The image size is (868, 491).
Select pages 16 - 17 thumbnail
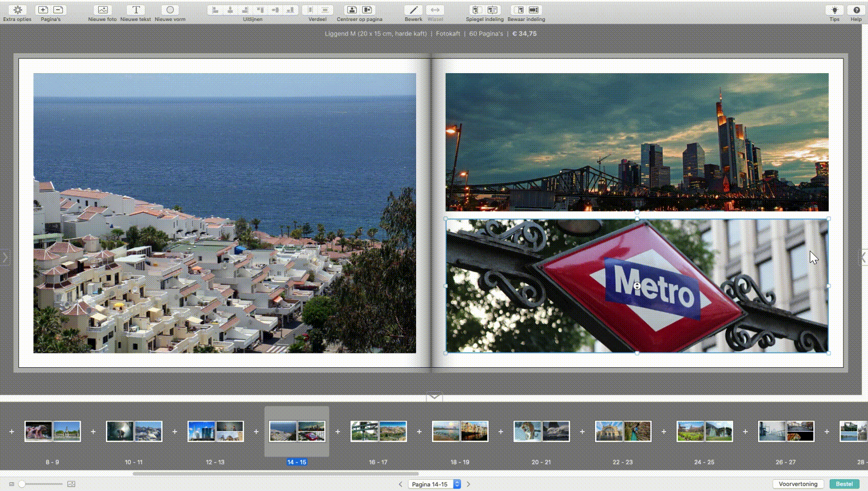(x=379, y=431)
